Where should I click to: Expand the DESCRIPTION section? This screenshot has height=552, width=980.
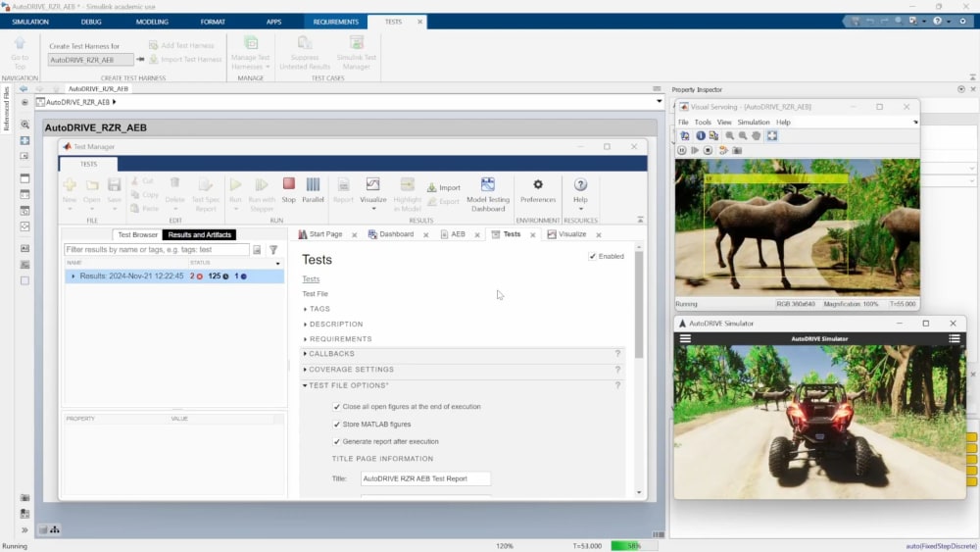point(305,324)
